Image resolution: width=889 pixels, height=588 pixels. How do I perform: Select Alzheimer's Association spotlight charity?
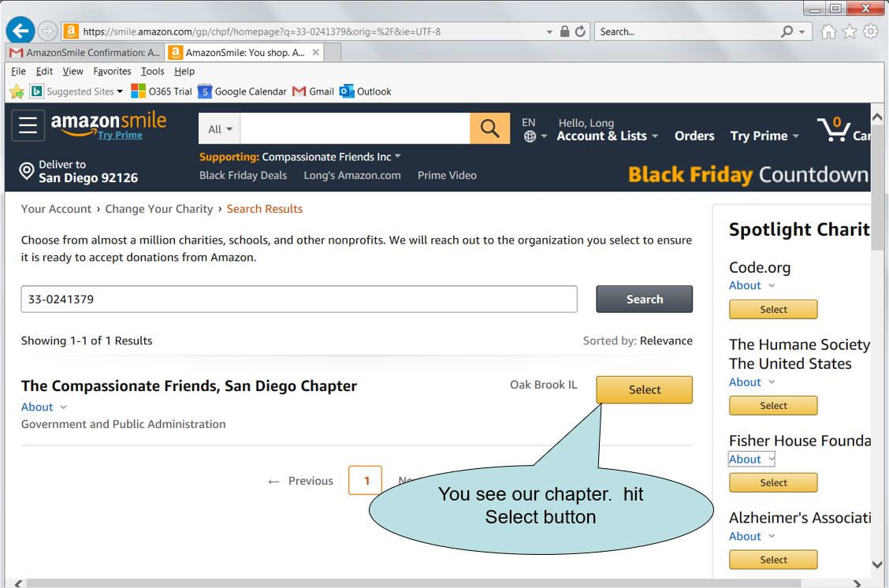(773, 560)
